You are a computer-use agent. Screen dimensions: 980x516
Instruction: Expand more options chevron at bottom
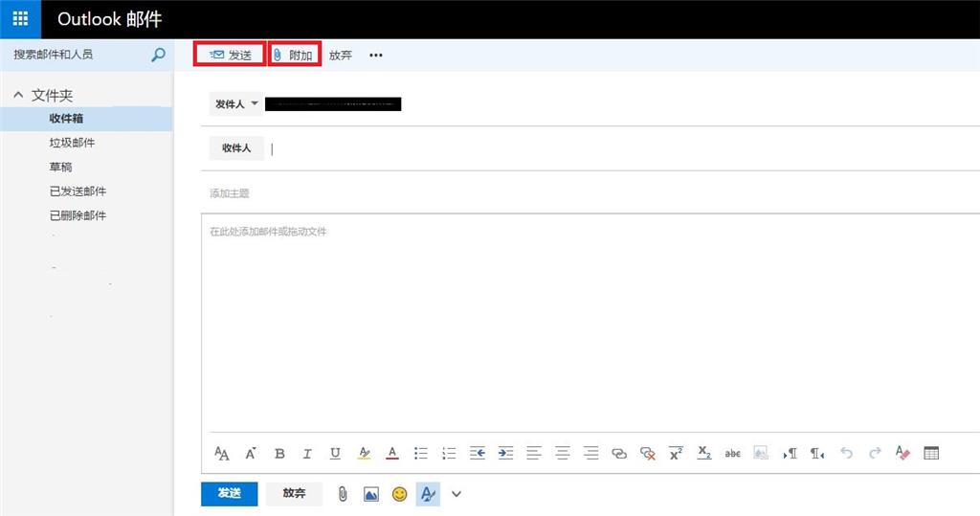point(457,494)
